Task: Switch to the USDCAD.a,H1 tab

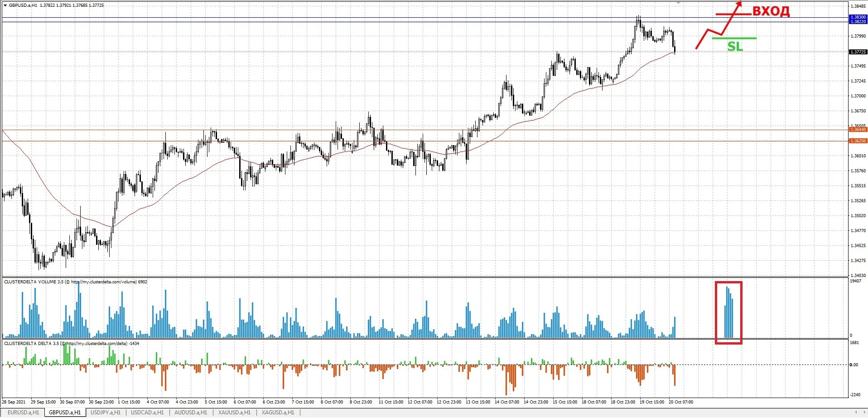Action: [147, 413]
